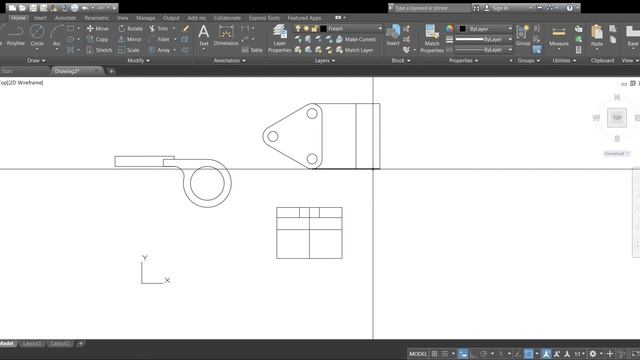
Task: Click the Paste clipboard icon
Action: click(597, 36)
